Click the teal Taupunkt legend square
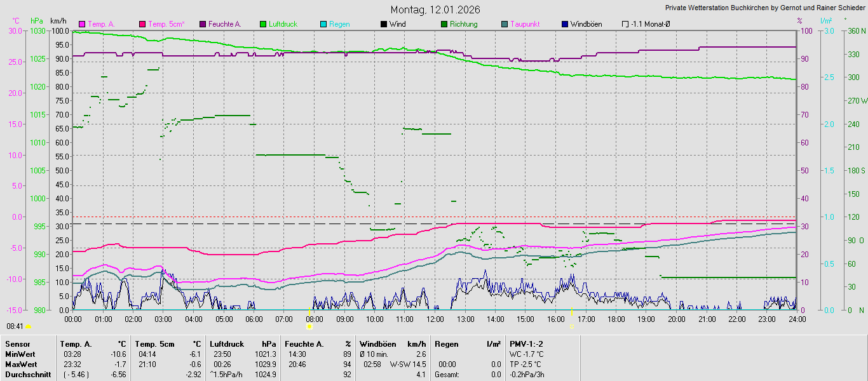868x381 pixels. click(x=504, y=24)
